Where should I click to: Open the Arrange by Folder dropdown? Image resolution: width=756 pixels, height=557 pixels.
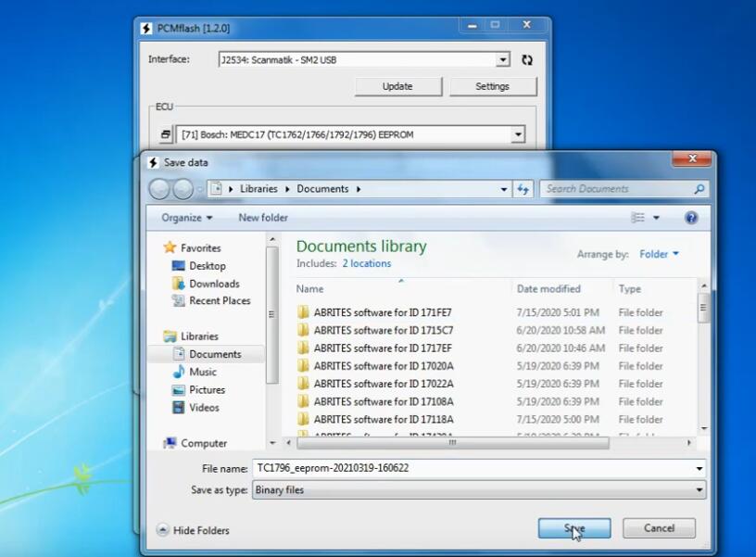click(x=659, y=254)
